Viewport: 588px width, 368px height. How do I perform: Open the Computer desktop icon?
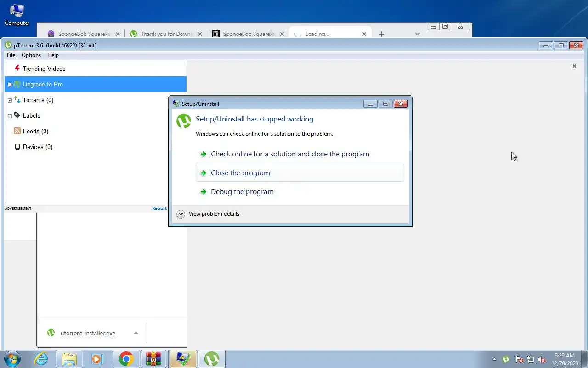tap(17, 15)
